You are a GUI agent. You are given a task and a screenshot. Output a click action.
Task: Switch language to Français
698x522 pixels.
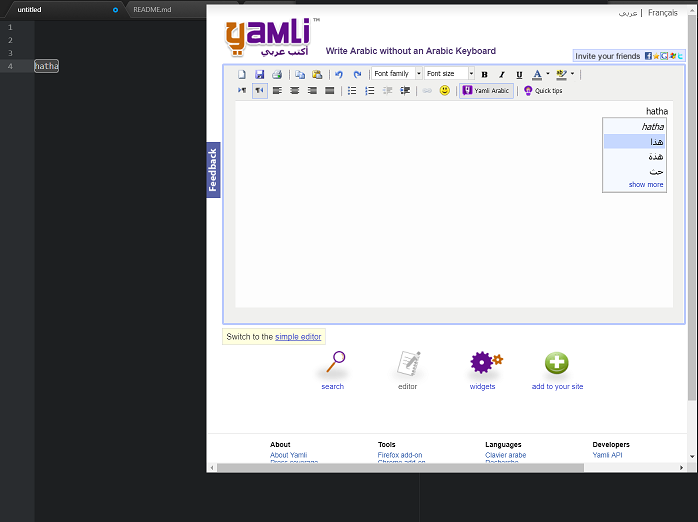(x=662, y=13)
